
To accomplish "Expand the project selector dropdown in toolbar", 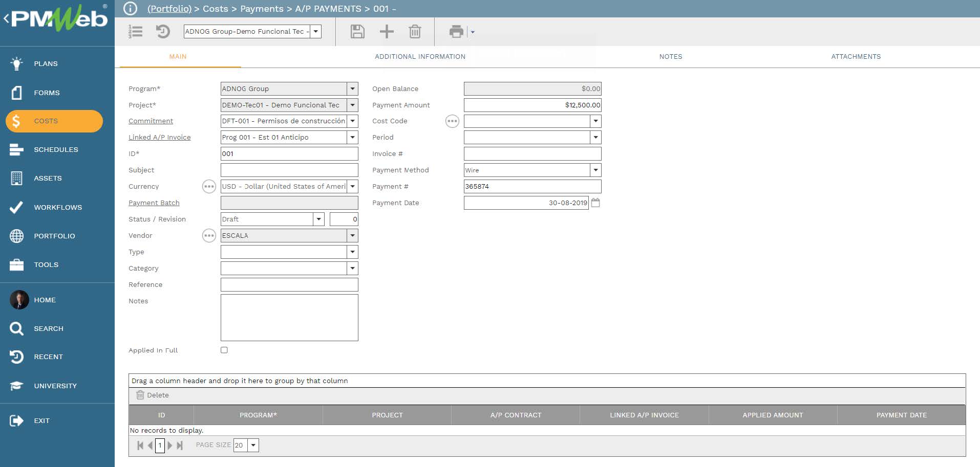I will (x=316, y=31).
